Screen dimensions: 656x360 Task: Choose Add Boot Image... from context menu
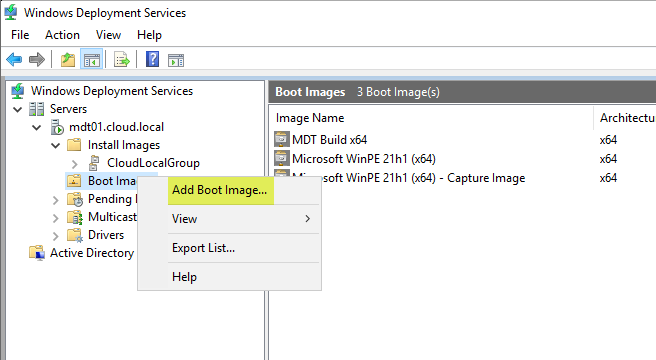pos(220,190)
